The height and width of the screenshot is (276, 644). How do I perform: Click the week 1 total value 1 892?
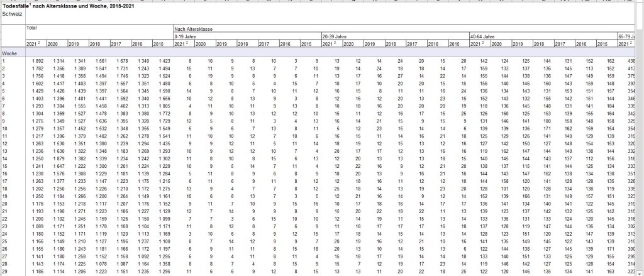[36, 61]
